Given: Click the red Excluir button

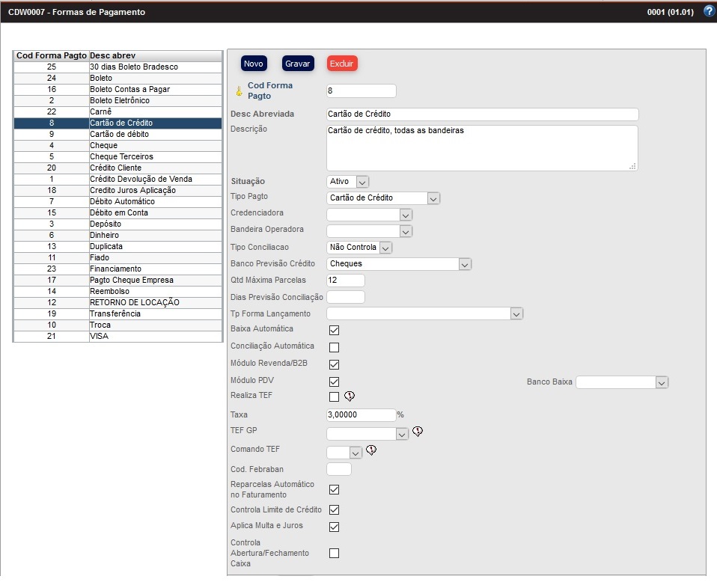Looking at the screenshot, I should point(342,64).
